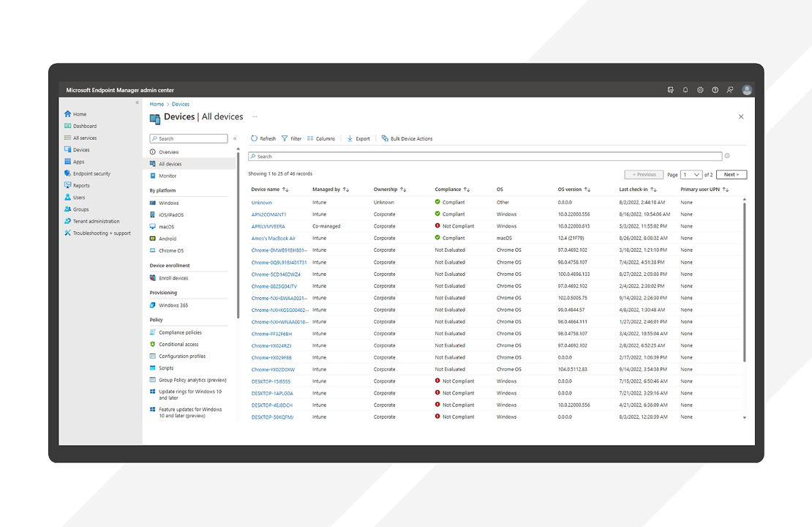Click the device table vertical scrollbar

coord(745,283)
